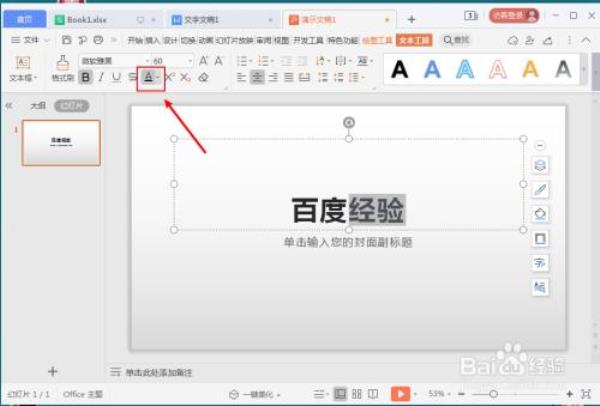This screenshot has height=406, width=600.
Task: Click the decrease indent icon
Action: 286,61
